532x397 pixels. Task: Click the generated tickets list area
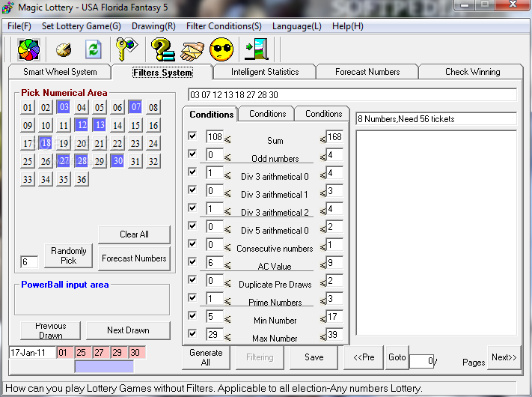(436, 233)
